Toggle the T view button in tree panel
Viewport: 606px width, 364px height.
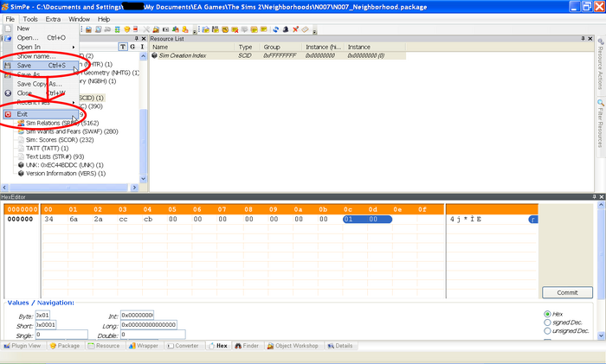(123, 47)
